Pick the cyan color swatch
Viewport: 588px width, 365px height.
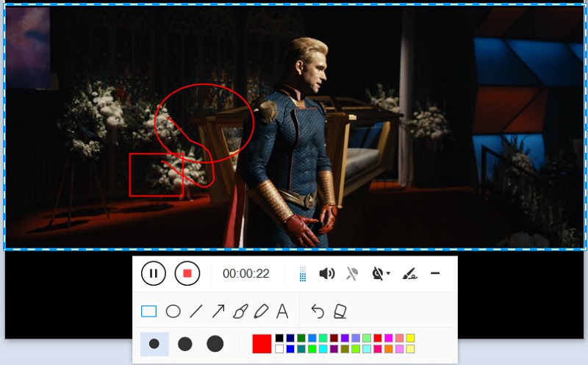[x=323, y=349]
